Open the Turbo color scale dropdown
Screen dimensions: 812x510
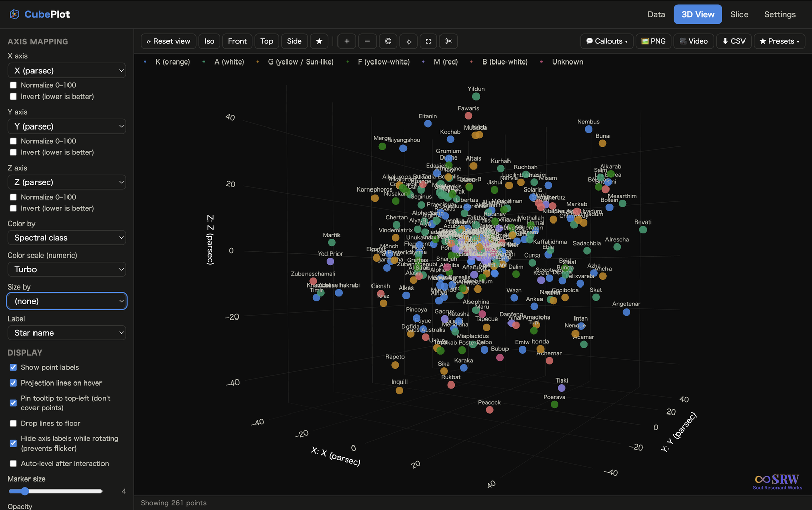[x=67, y=269]
